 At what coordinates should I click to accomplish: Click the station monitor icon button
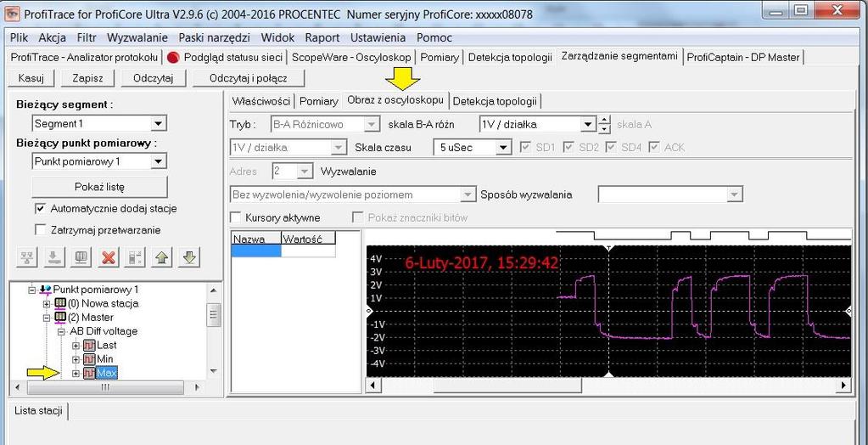pyautogui.click(x=81, y=257)
